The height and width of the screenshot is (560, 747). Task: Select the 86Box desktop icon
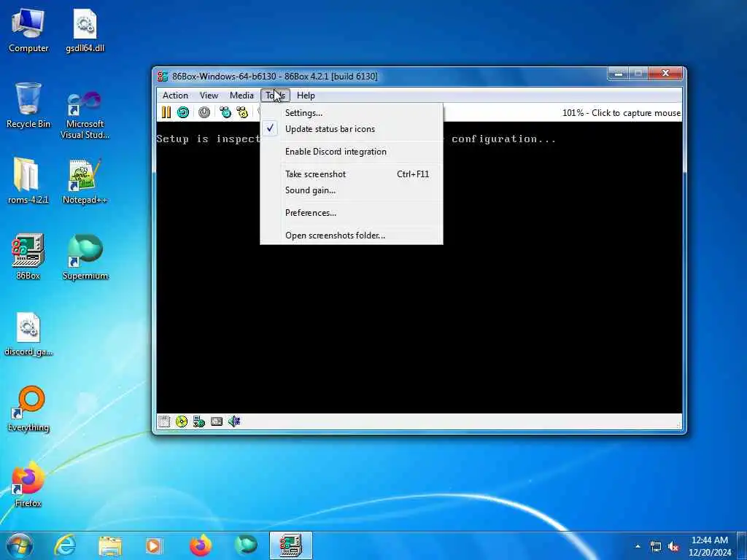(28, 256)
